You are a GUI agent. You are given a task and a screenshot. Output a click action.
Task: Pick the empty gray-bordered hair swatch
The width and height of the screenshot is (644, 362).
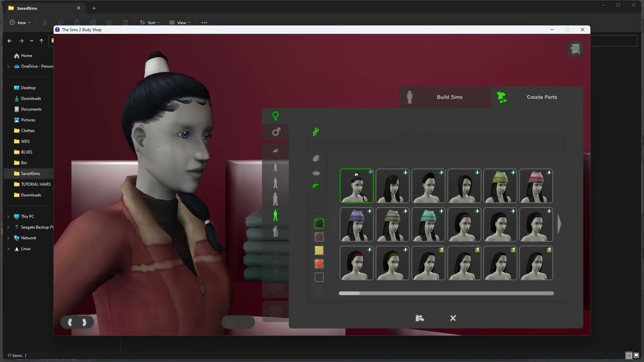[319, 277]
